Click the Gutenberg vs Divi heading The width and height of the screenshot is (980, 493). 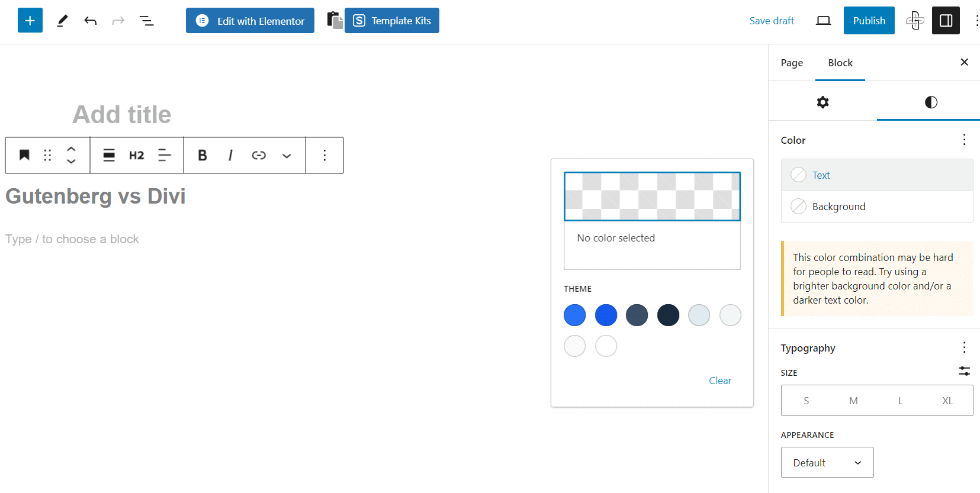pos(95,196)
